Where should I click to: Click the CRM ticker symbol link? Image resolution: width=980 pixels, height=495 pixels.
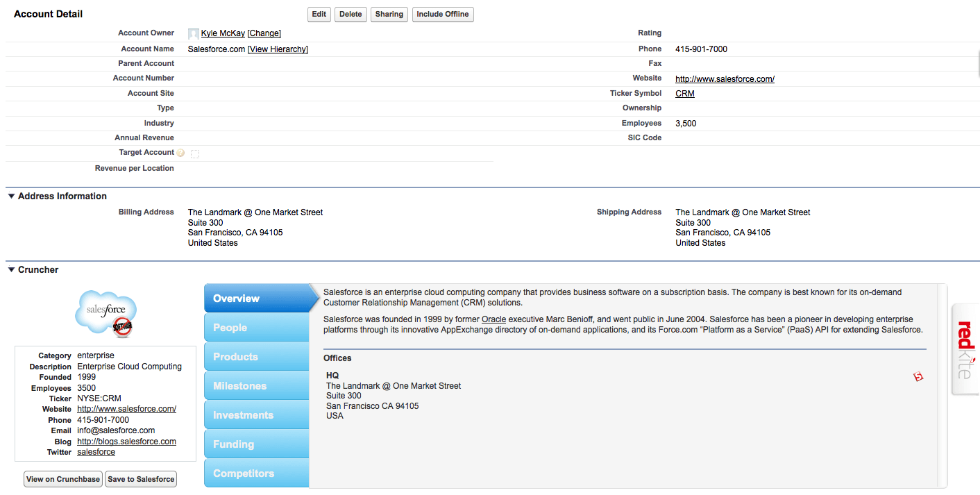(x=684, y=94)
